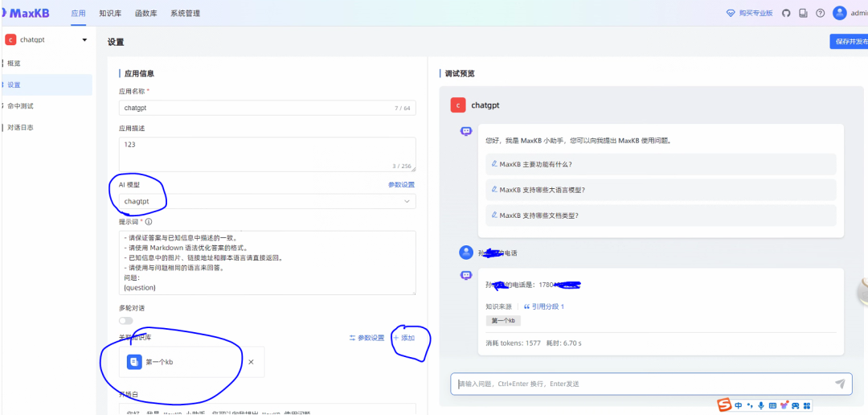868x415 pixels.
Task: Click the Sogou S input method logo
Action: tap(725, 405)
